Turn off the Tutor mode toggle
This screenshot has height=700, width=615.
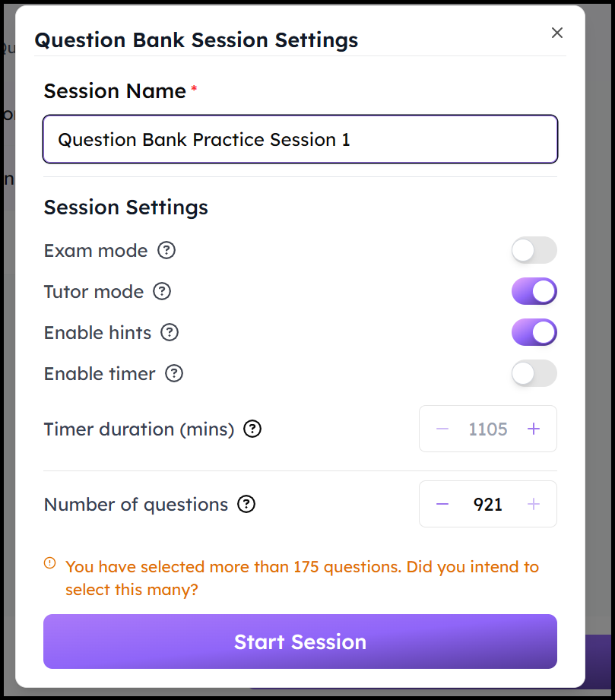(534, 291)
